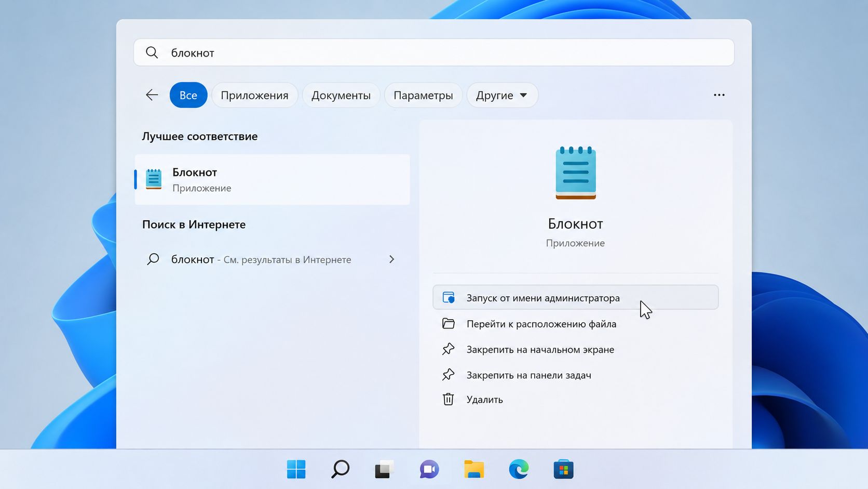Click the Блокнот title in preview pane
This screenshot has width=868, height=489.
point(575,224)
